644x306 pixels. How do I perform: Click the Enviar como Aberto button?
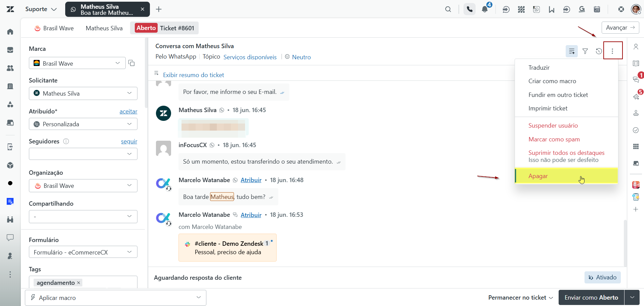[x=591, y=298]
